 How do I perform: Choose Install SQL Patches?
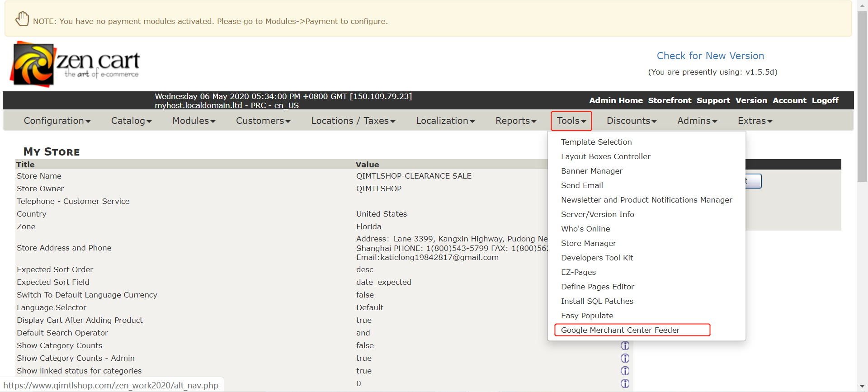point(597,301)
